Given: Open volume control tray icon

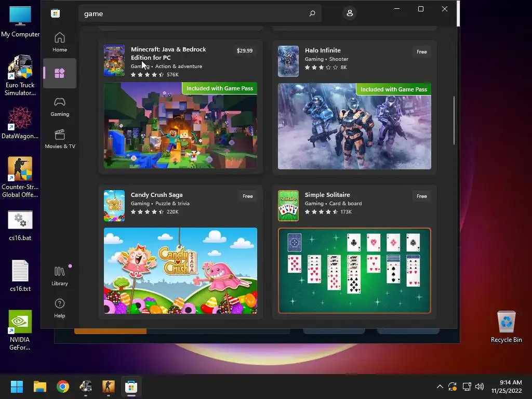Looking at the screenshot, I should tap(480, 387).
